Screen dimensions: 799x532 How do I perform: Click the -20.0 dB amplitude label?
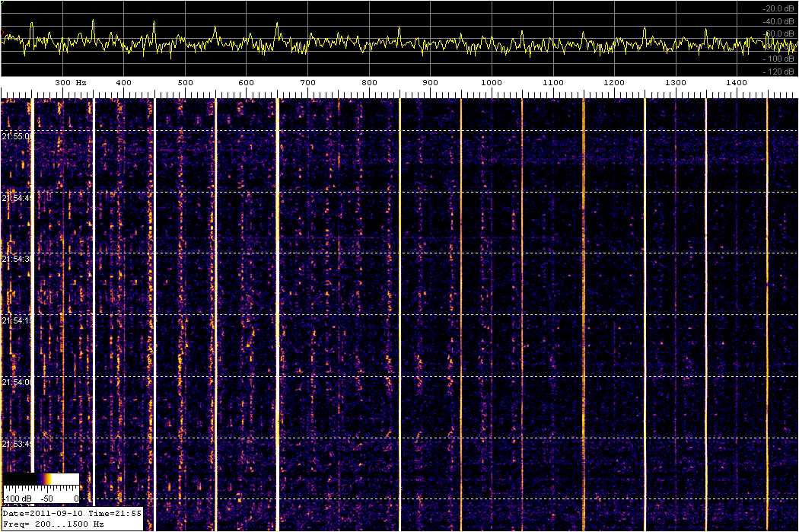pos(778,8)
